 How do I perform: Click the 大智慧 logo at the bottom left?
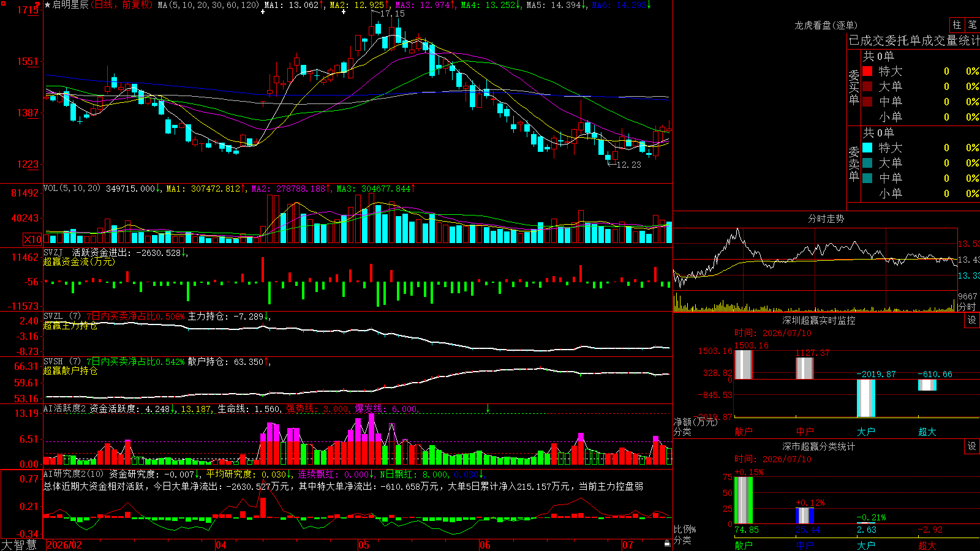tap(19, 545)
